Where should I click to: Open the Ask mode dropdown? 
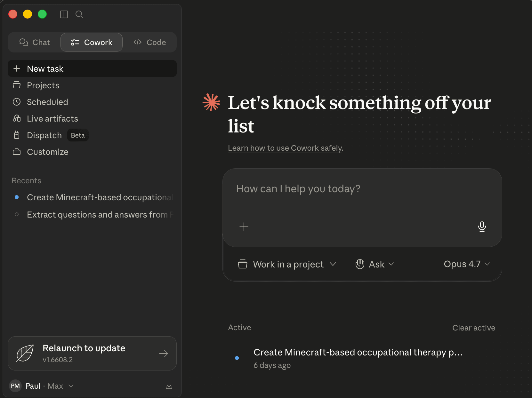point(375,264)
